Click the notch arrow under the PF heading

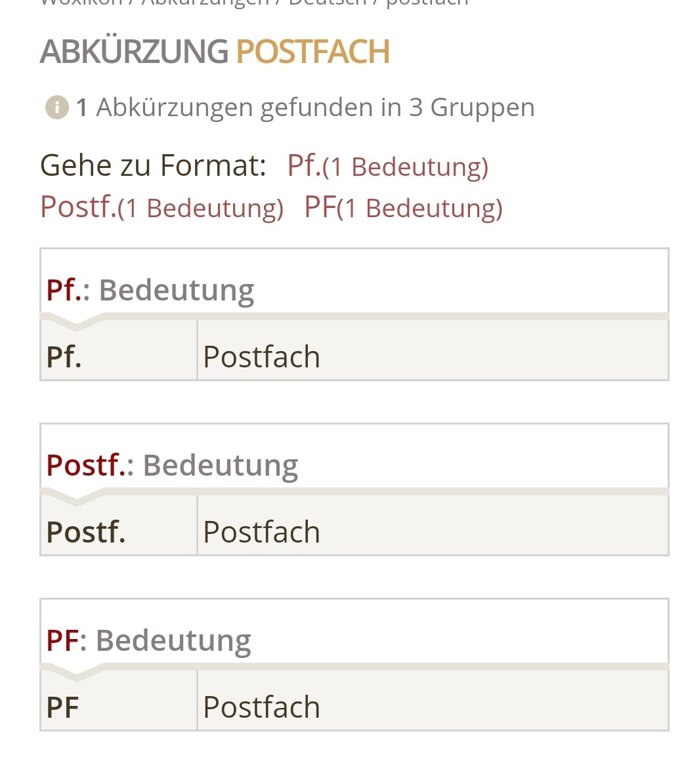(x=76, y=673)
